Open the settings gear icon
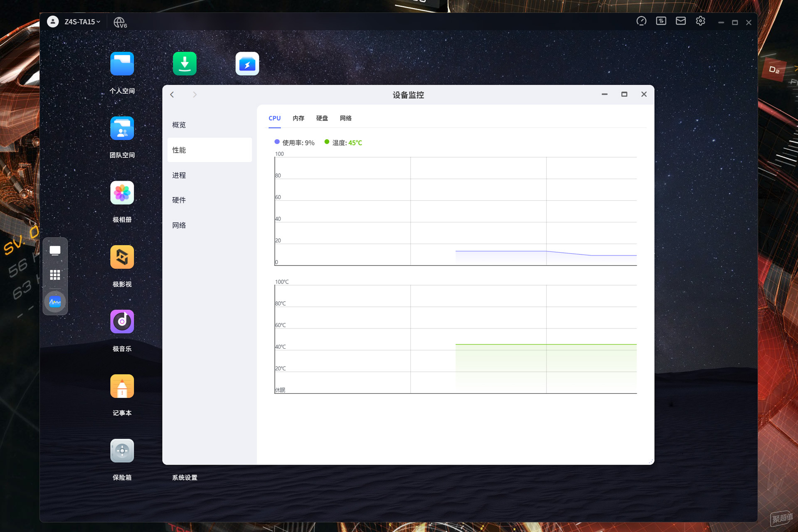798x532 pixels. point(700,21)
